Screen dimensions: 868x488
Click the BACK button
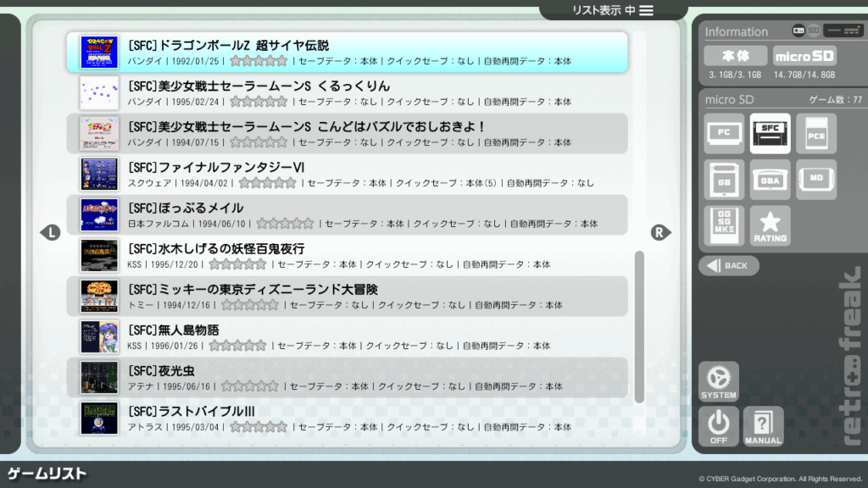[728, 265]
